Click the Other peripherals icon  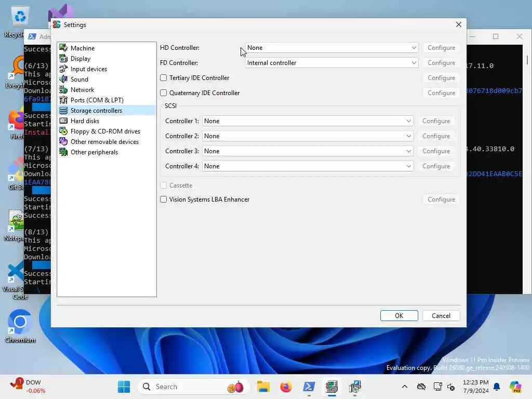click(x=63, y=152)
